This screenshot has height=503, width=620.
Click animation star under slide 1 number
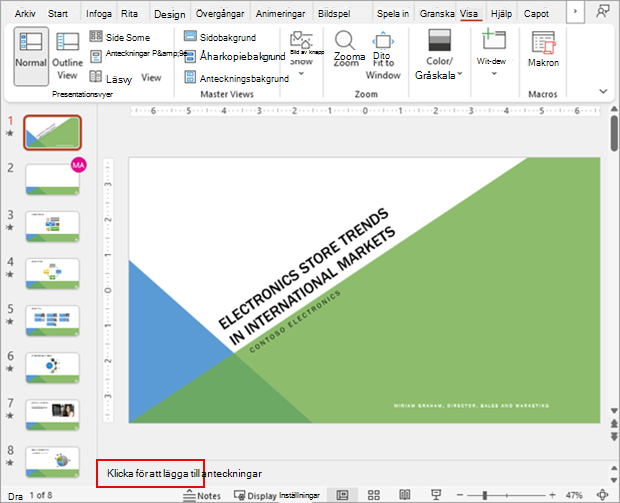tap(10, 133)
